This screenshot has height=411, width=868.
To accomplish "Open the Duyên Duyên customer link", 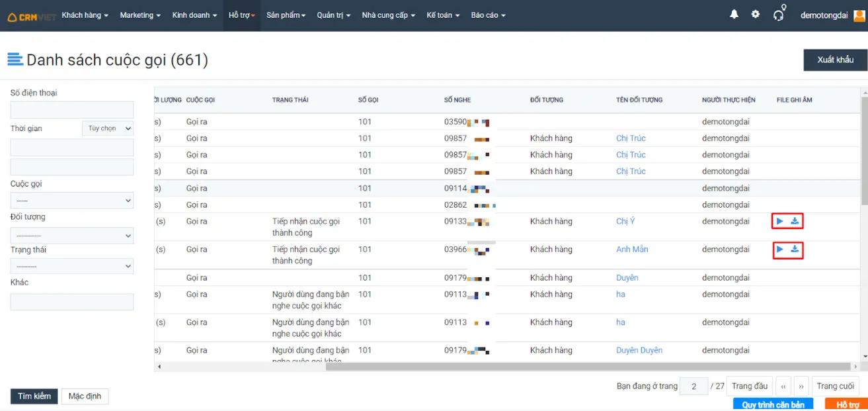I will (x=639, y=351).
